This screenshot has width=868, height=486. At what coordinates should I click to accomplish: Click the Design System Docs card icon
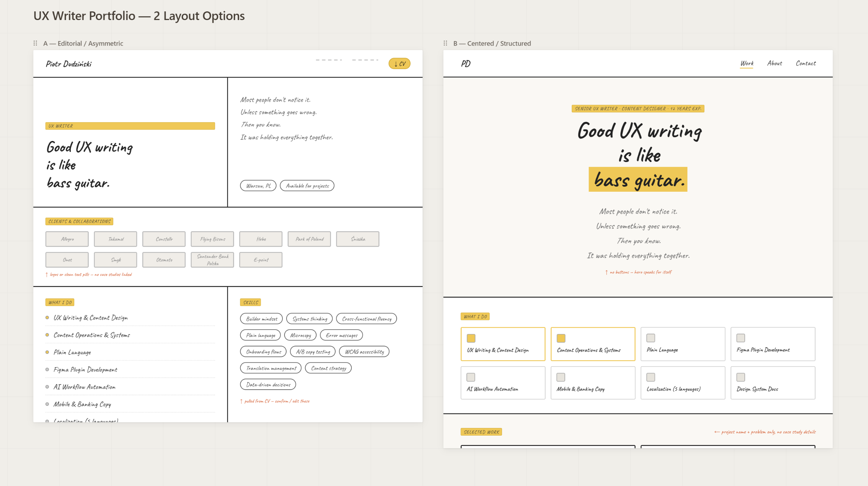(741, 377)
